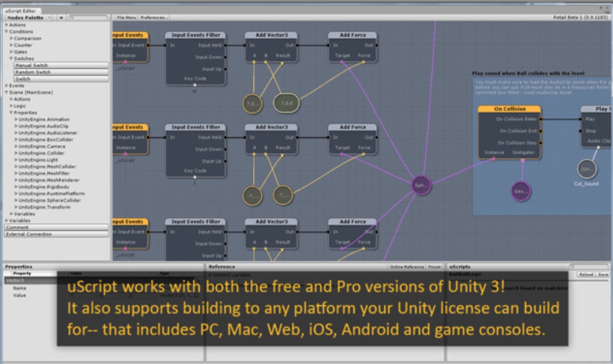Screen dimensions: 613x364
Task: Add an External Connection node
Action: pos(57,234)
